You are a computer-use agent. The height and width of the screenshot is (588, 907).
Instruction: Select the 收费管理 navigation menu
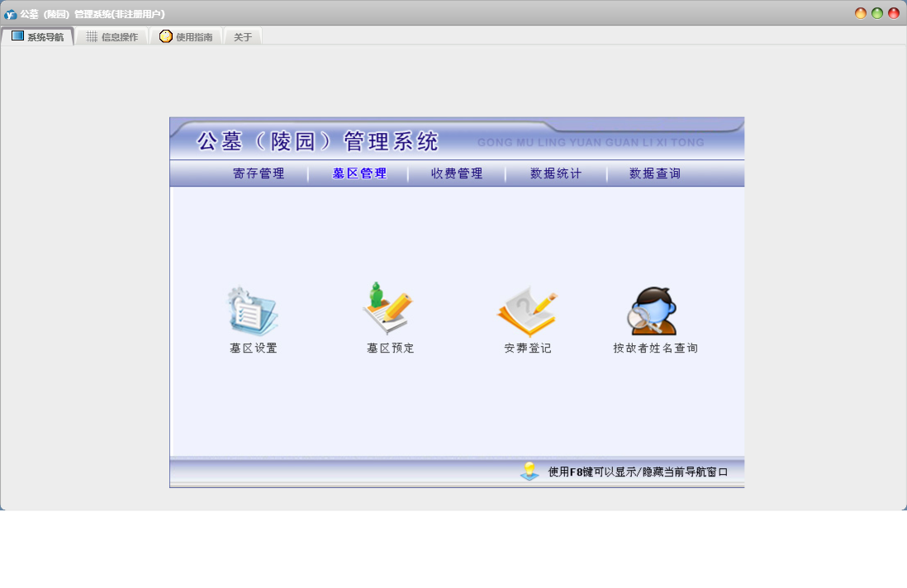[x=457, y=173]
